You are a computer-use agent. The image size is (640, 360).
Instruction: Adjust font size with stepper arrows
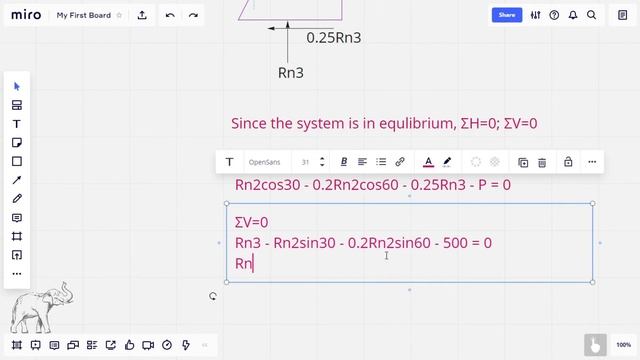[322, 162]
